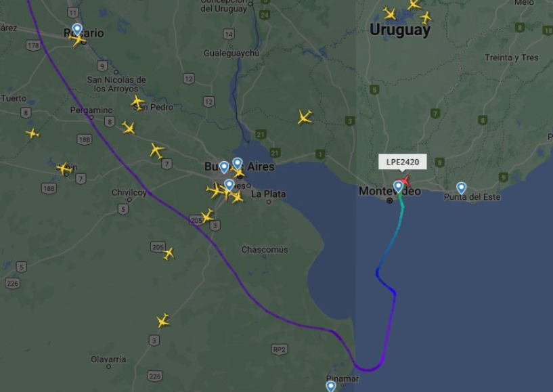Select the plane above route 7 near Chivilcoy

point(156,151)
